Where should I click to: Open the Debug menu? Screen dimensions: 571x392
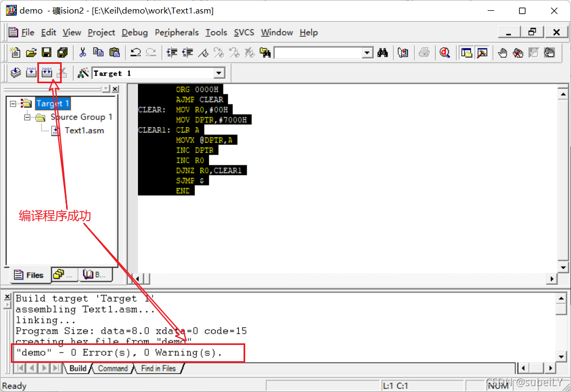coord(135,33)
